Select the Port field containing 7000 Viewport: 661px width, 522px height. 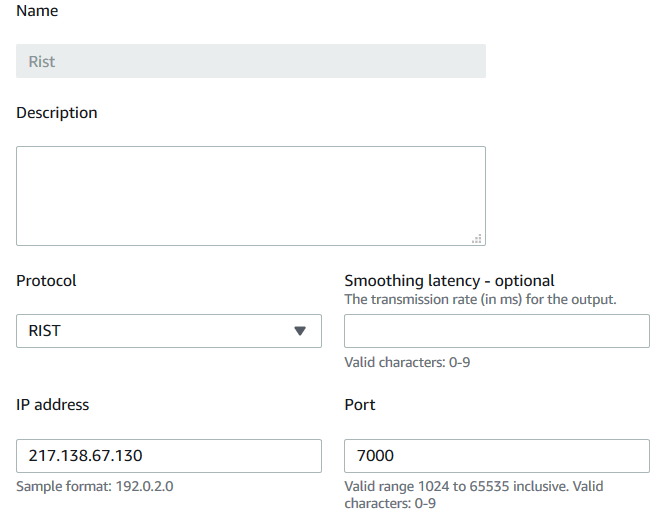[x=497, y=456]
